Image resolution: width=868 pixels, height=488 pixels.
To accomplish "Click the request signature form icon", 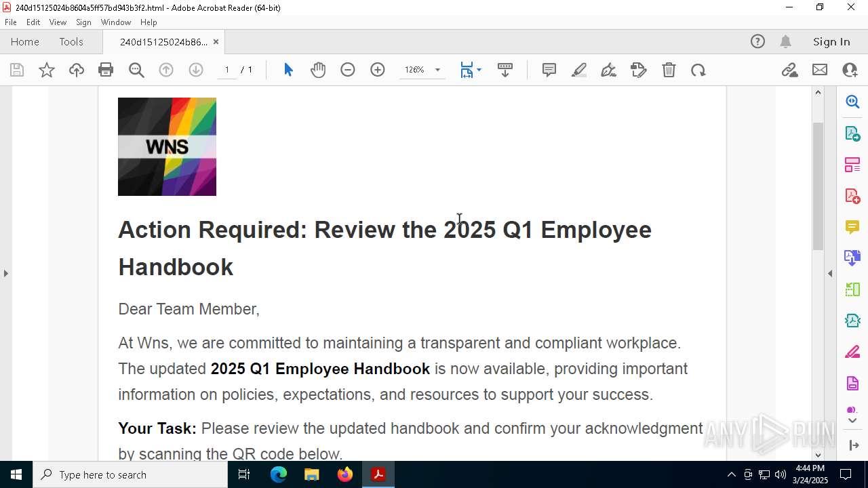I will pyautogui.click(x=639, y=70).
